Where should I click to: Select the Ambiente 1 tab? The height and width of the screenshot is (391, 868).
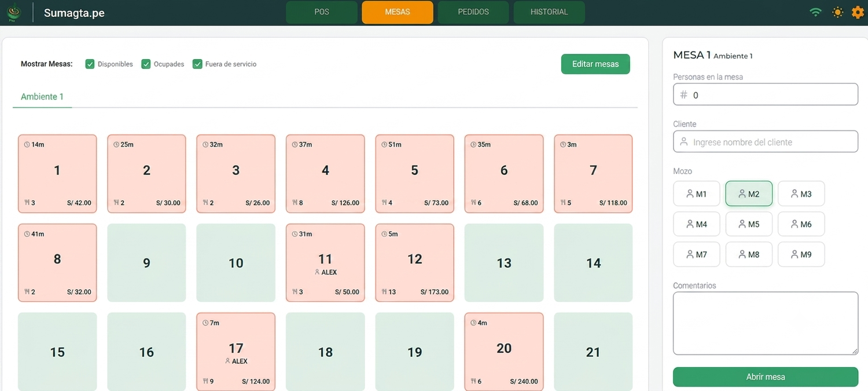pos(42,97)
